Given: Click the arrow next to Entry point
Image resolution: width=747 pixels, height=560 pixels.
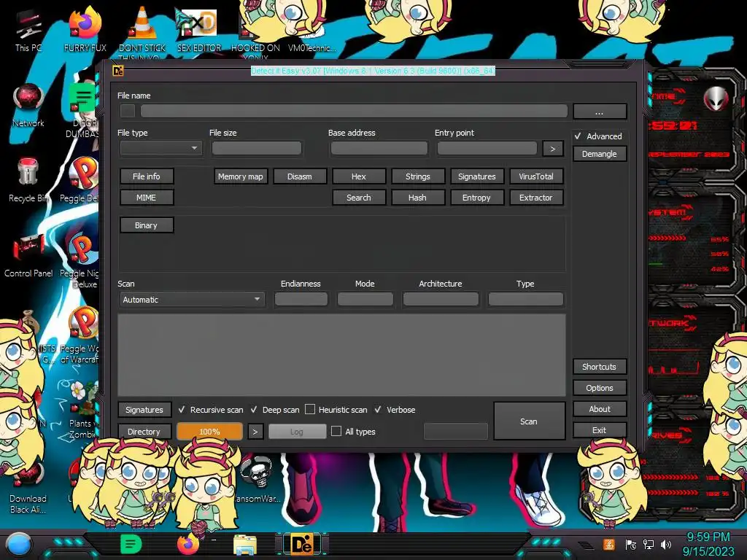Looking at the screenshot, I should point(553,149).
